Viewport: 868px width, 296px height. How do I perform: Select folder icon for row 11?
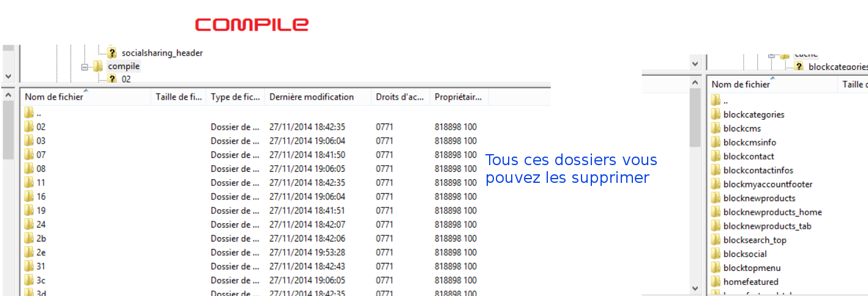[29, 182]
